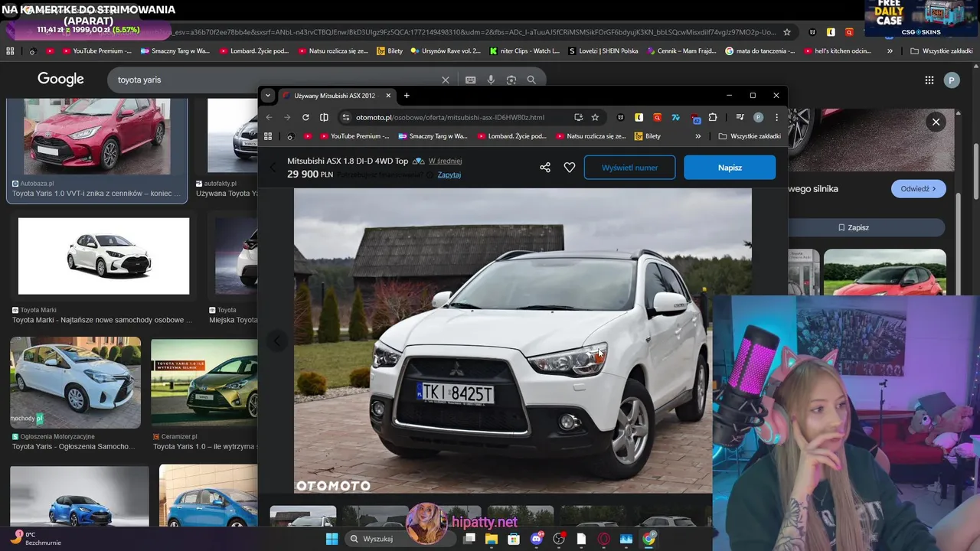
Task: Open the Ogłoszenia Motoryzacyjne Yaris image
Action: (x=75, y=383)
